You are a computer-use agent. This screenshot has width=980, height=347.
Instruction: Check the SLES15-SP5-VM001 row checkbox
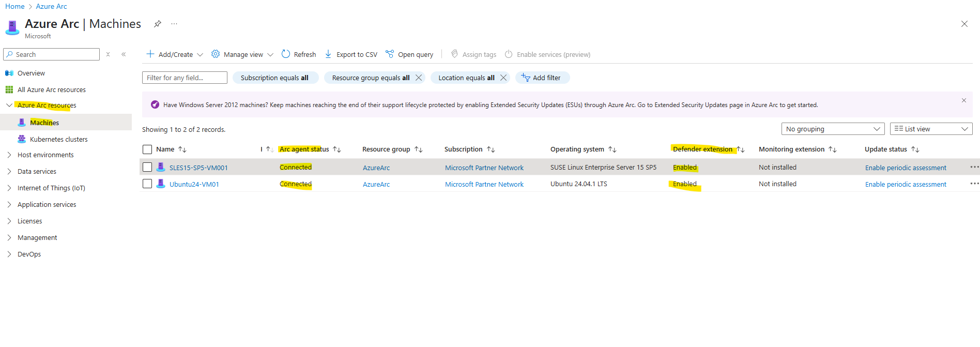(147, 167)
